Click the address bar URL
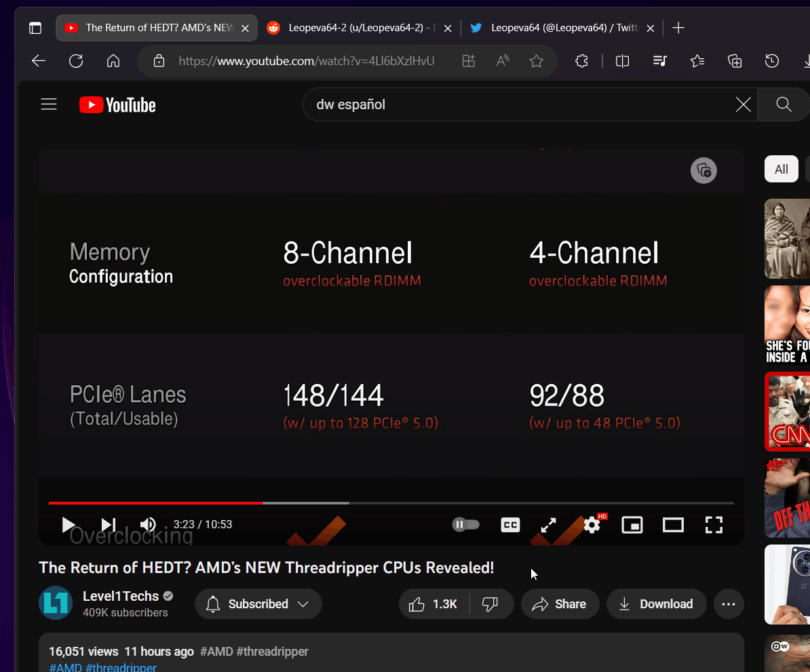This screenshot has height=672, width=810. pos(307,61)
